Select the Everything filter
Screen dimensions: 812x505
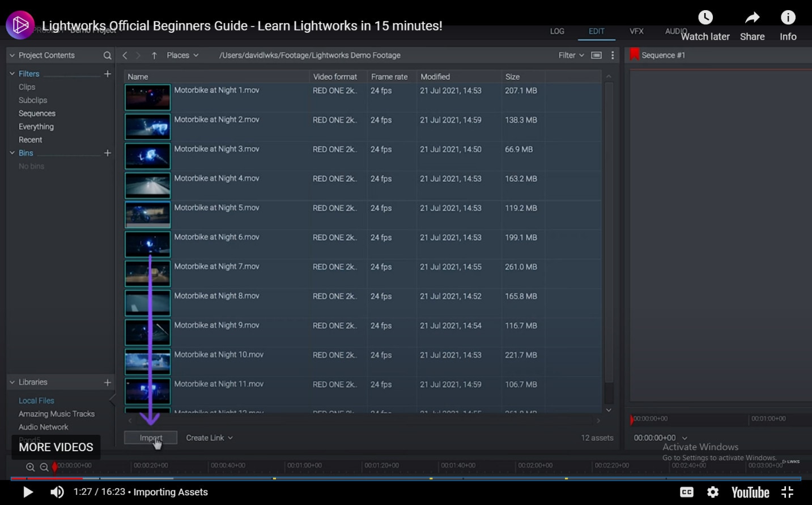(36, 127)
